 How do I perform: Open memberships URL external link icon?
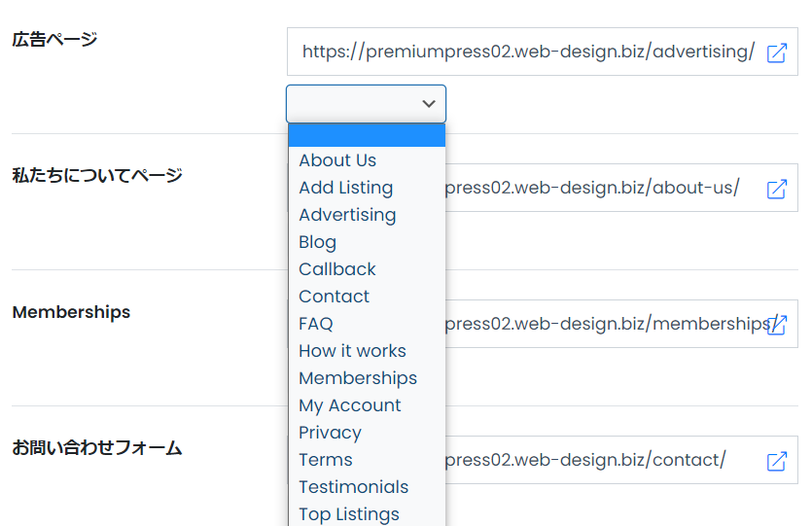tap(777, 325)
